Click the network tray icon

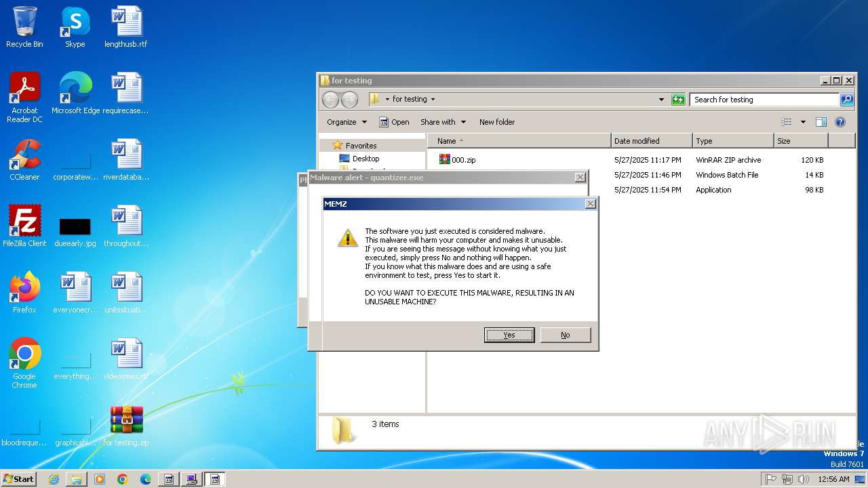[787, 479]
